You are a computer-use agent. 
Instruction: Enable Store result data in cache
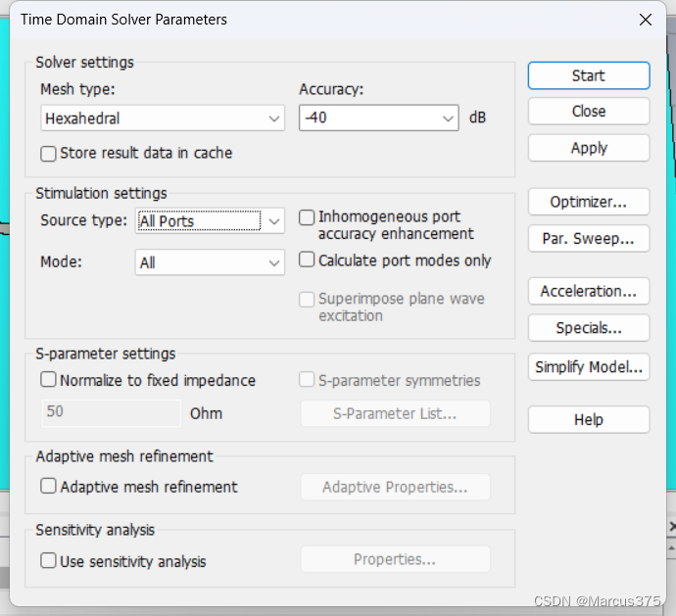tap(48, 154)
